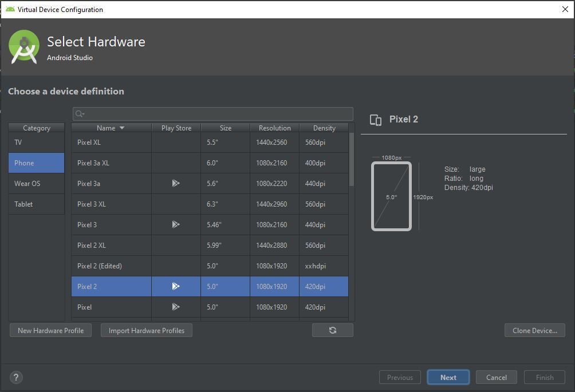Sort by Density column header

coord(324,128)
